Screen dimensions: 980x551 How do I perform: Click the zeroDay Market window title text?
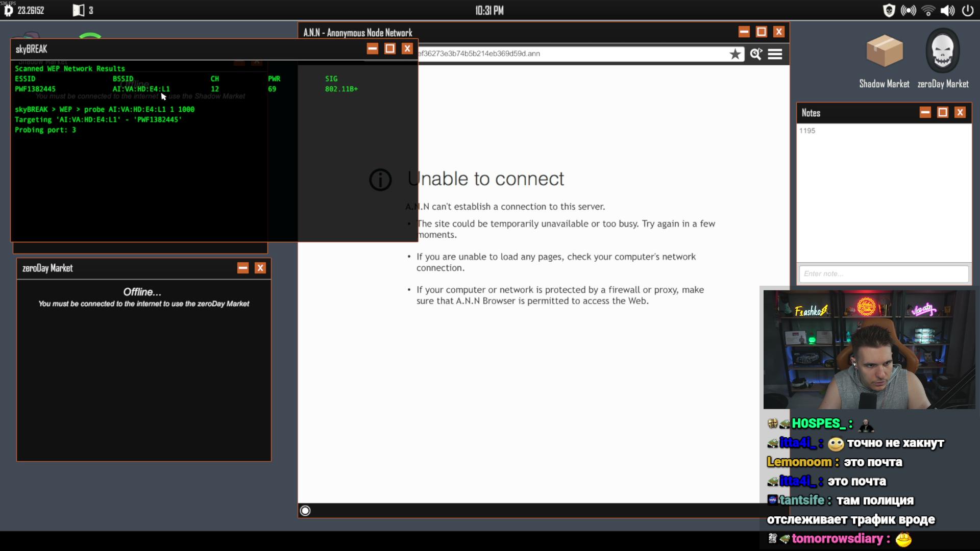click(x=47, y=268)
